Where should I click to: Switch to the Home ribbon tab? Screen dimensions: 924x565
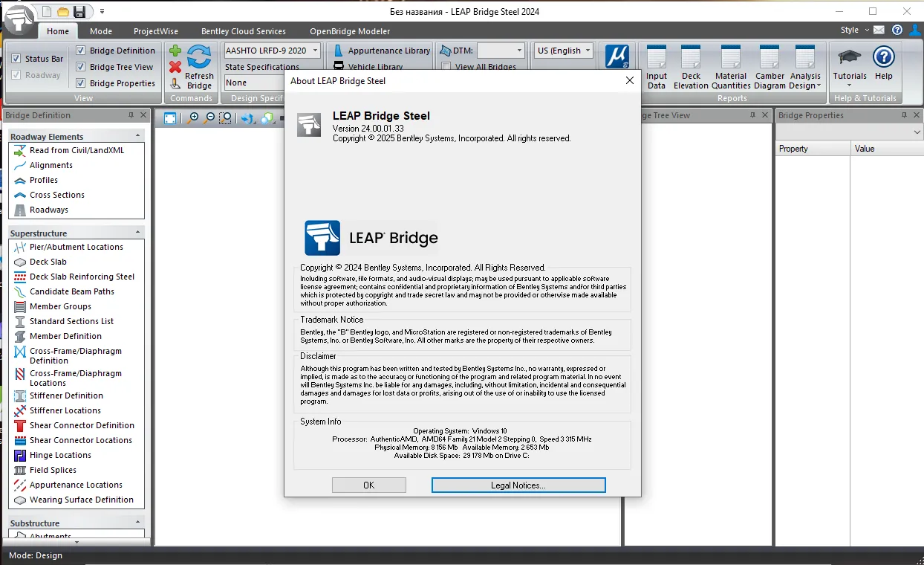coord(58,31)
